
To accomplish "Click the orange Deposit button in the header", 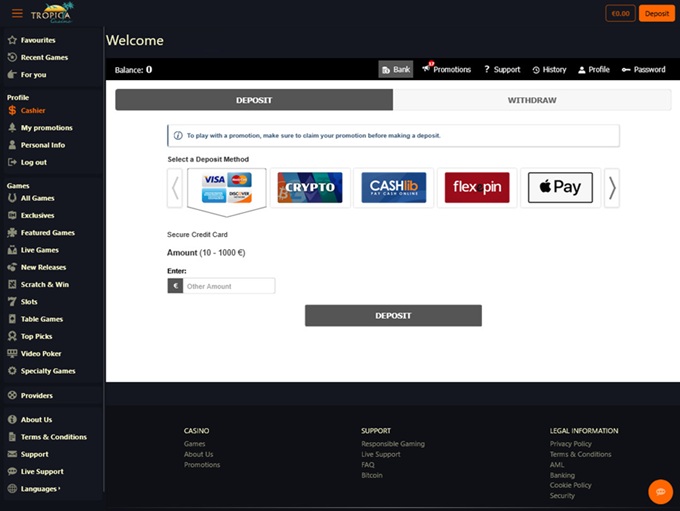I will pyautogui.click(x=657, y=14).
